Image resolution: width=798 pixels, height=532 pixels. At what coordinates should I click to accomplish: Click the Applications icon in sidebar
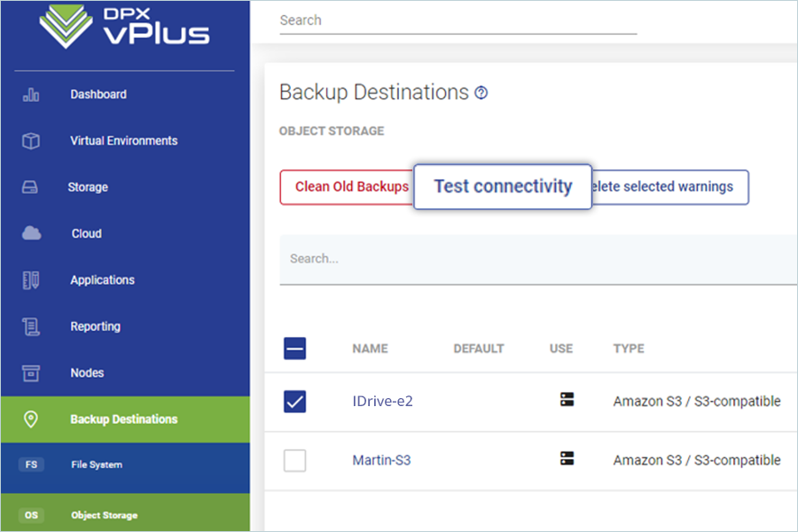(x=31, y=280)
